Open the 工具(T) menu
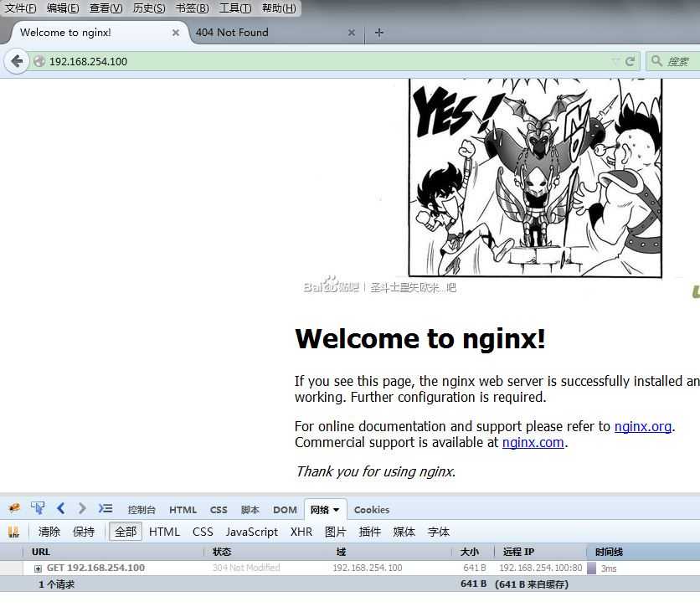 (235, 8)
